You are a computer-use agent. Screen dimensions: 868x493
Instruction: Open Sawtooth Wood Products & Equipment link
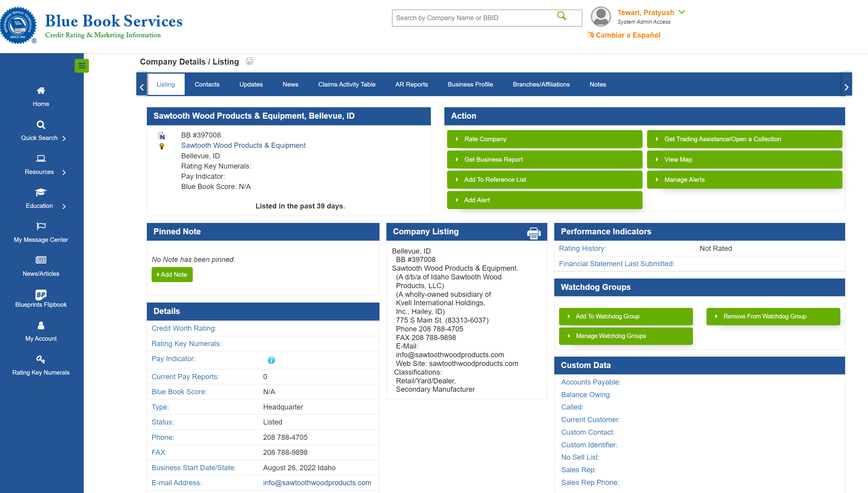243,146
